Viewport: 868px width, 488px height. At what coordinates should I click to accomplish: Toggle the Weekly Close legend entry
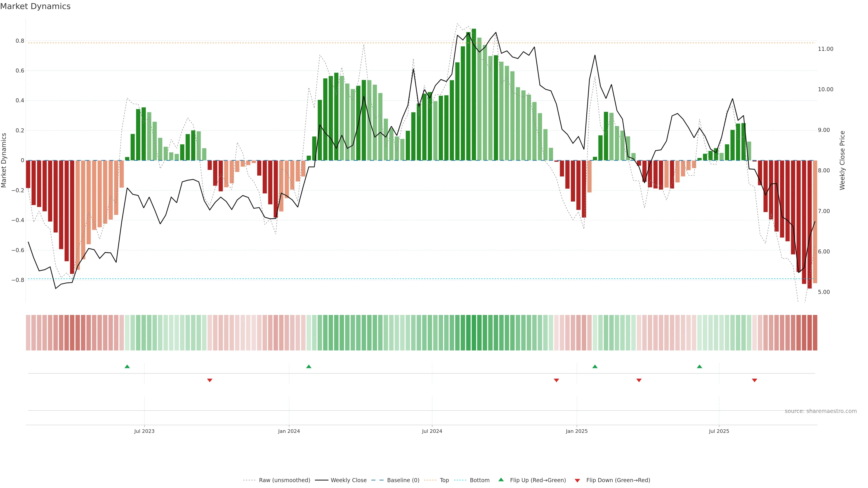point(348,480)
